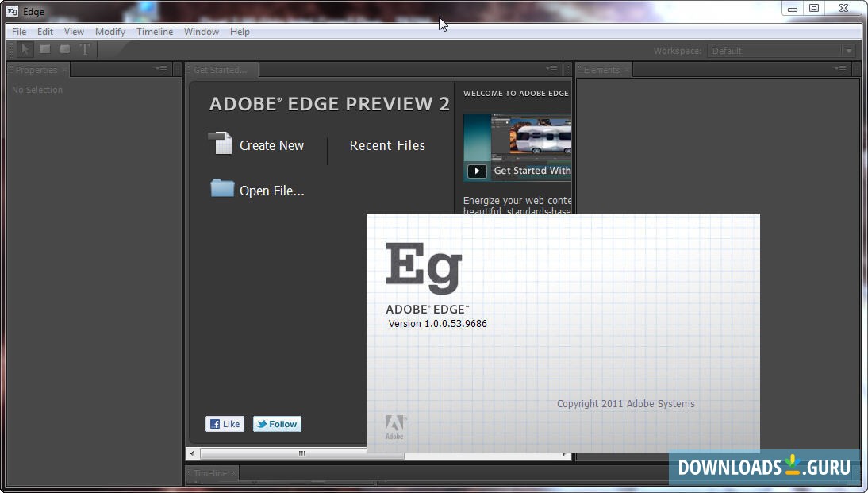
Task: Click the play icon on Get Started video
Action: (x=477, y=171)
